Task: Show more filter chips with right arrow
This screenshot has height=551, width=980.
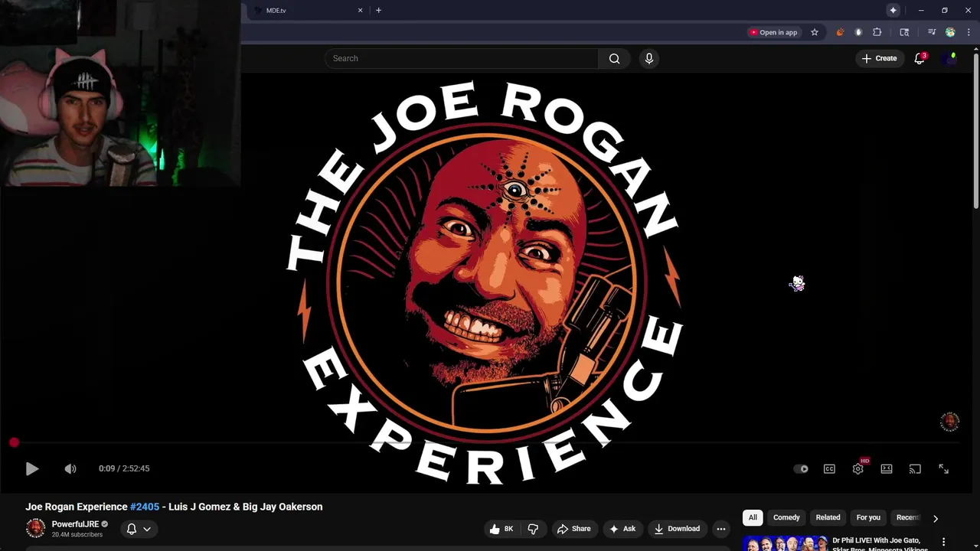Action: (935, 518)
